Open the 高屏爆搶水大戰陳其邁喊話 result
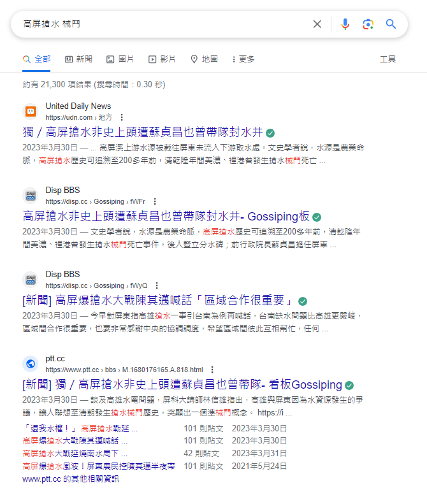This screenshot has width=427, height=504. (x=157, y=300)
